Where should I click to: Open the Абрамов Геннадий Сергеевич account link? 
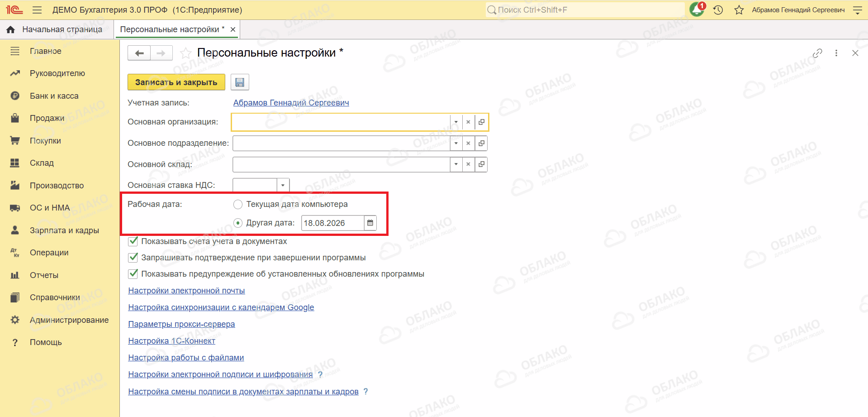(291, 103)
